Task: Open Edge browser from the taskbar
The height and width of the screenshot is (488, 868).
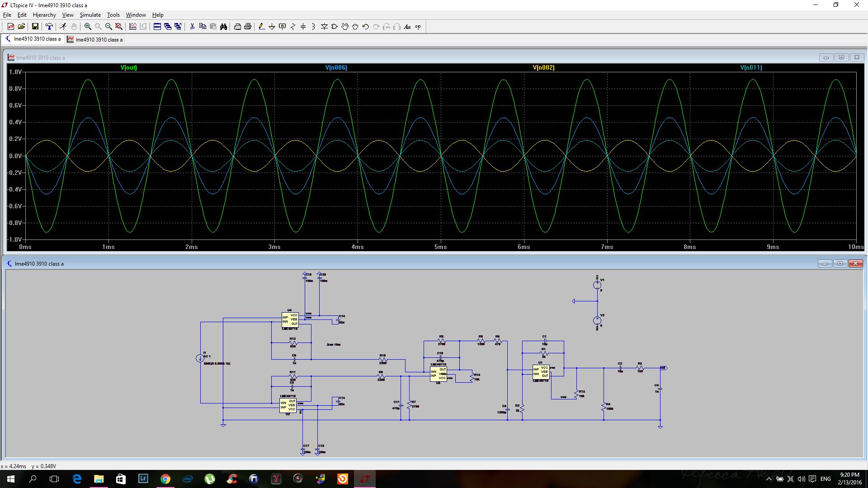Action: [77, 479]
